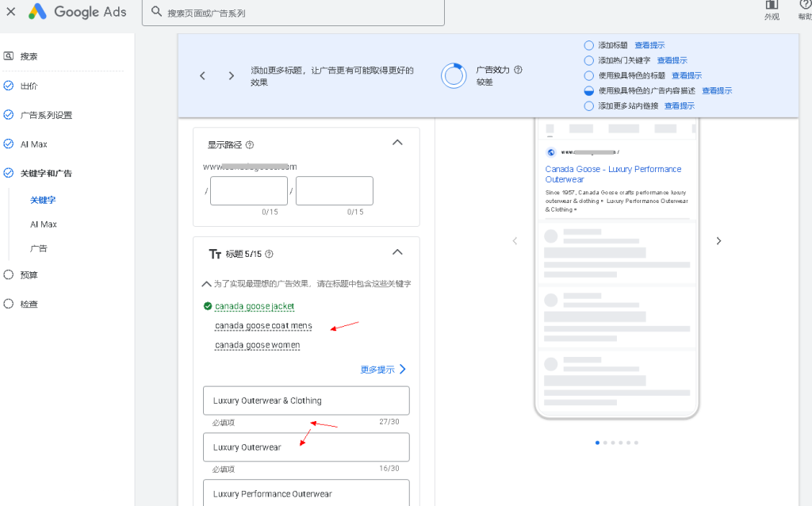Viewport: 812px width, 506px height.
Task: Open the 外观 appearance panel
Action: [770, 10]
